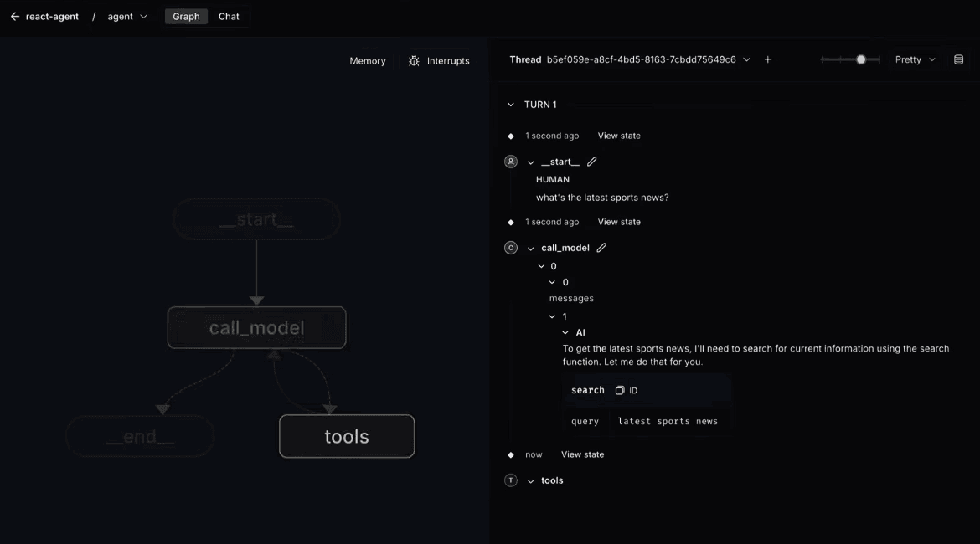Click the 'query' key label
Viewport: 980px width, 544px height.
[585, 422]
